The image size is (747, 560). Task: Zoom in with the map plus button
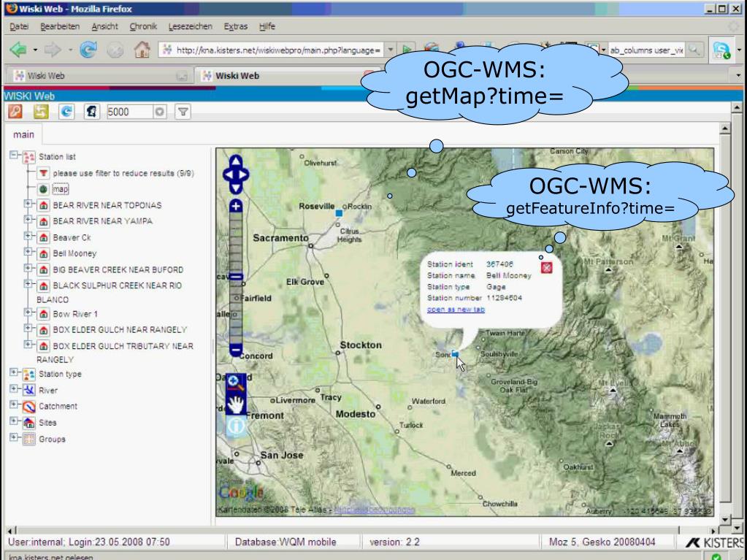(x=236, y=206)
